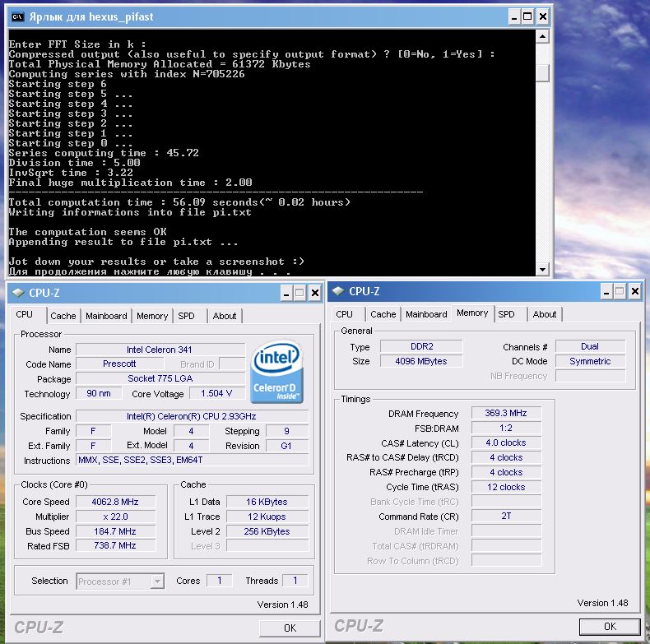Click the right CPU-Z title bar icon

[338, 291]
